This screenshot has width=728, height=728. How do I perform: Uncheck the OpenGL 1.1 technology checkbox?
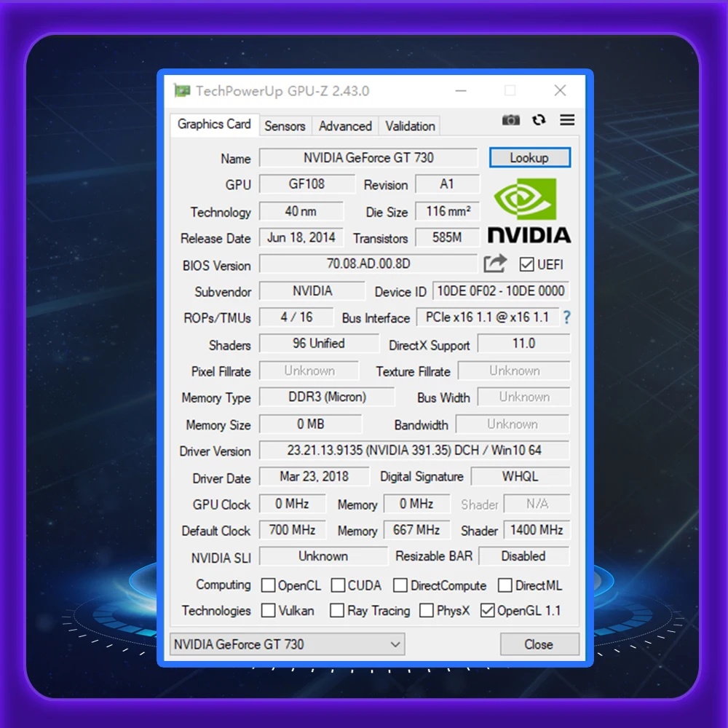click(x=488, y=611)
